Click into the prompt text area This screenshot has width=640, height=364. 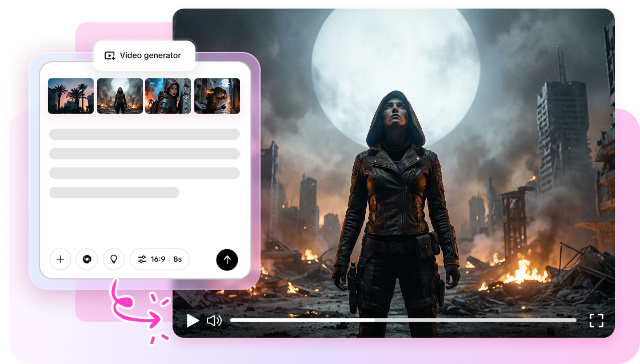click(x=145, y=163)
